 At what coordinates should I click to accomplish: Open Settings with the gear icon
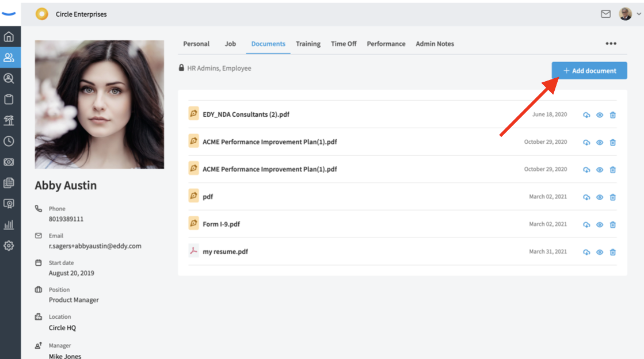[x=10, y=245]
